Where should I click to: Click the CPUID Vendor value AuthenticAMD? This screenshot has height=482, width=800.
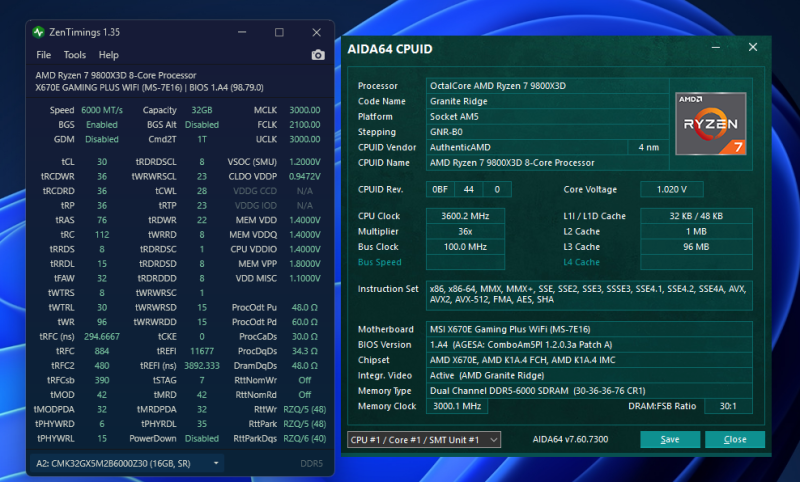[x=527, y=147]
